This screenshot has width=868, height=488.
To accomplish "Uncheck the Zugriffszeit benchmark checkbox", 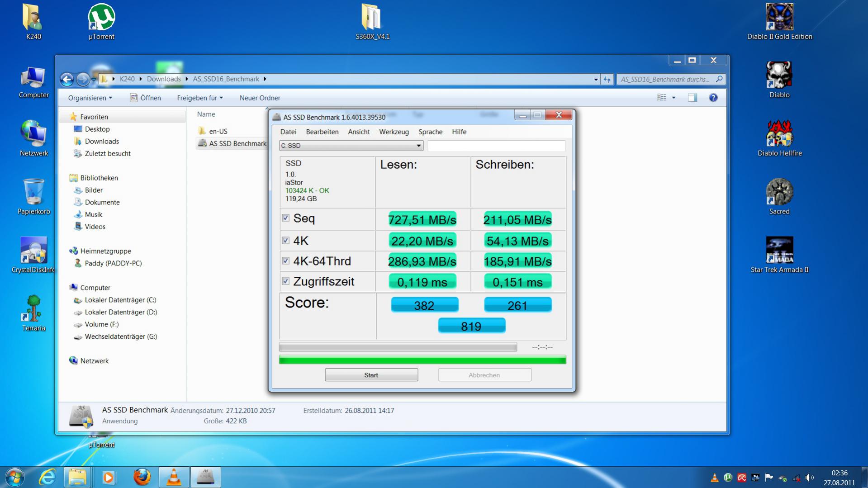I will 286,281.
